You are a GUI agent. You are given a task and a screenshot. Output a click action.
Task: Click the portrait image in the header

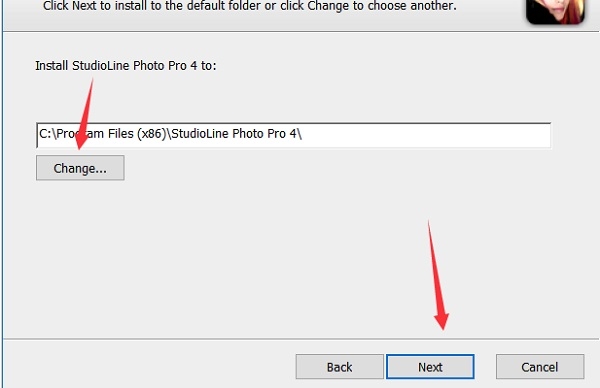click(x=555, y=11)
